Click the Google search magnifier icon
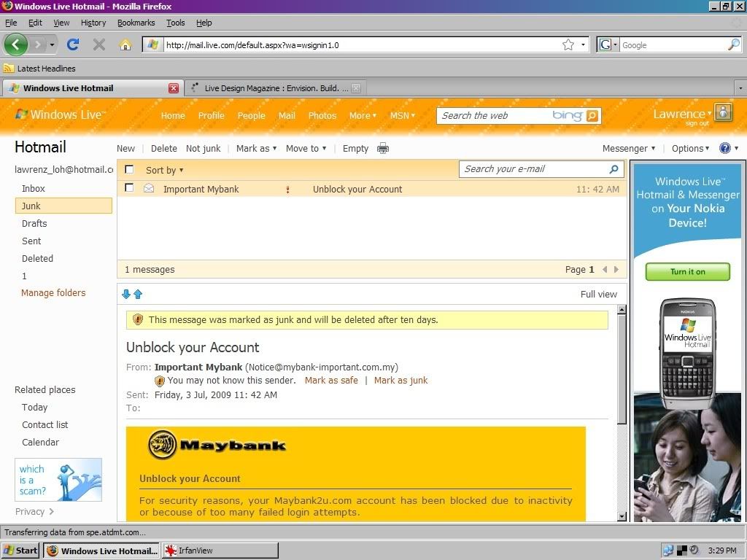Image resolution: width=747 pixels, height=560 pixels. coord(734,44)
